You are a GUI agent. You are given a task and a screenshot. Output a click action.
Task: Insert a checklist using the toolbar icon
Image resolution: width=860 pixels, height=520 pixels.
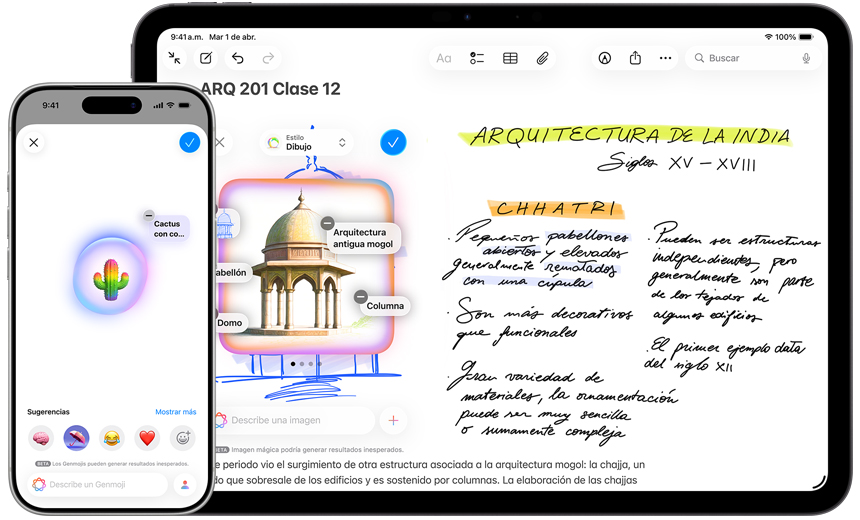[477, 58]
